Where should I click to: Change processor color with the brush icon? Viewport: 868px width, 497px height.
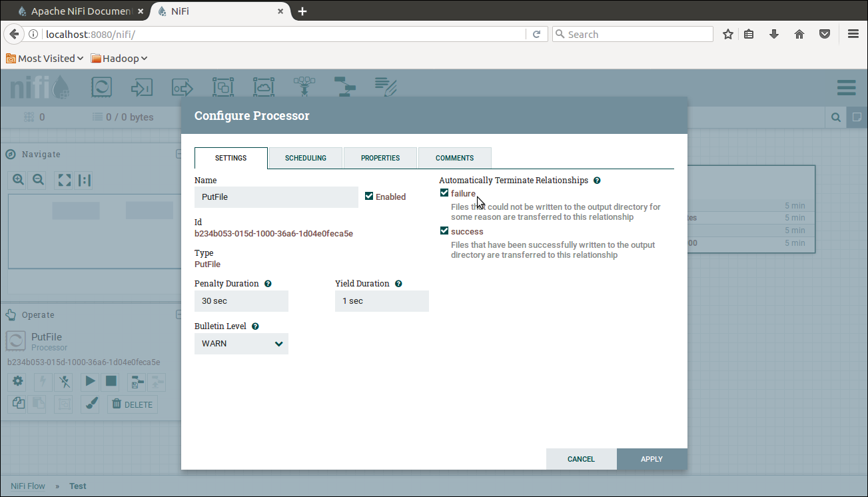click(89, 403)
